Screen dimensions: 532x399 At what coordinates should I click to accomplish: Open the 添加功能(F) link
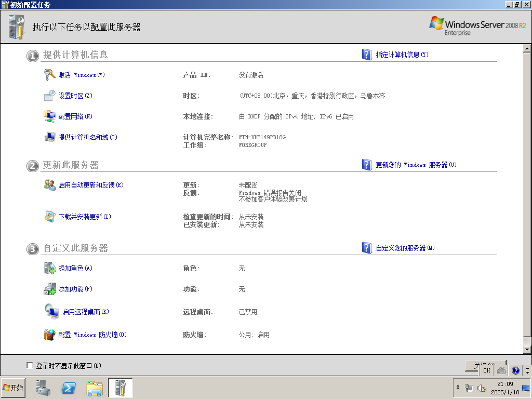pyautogui.click(x=75, y=289)
